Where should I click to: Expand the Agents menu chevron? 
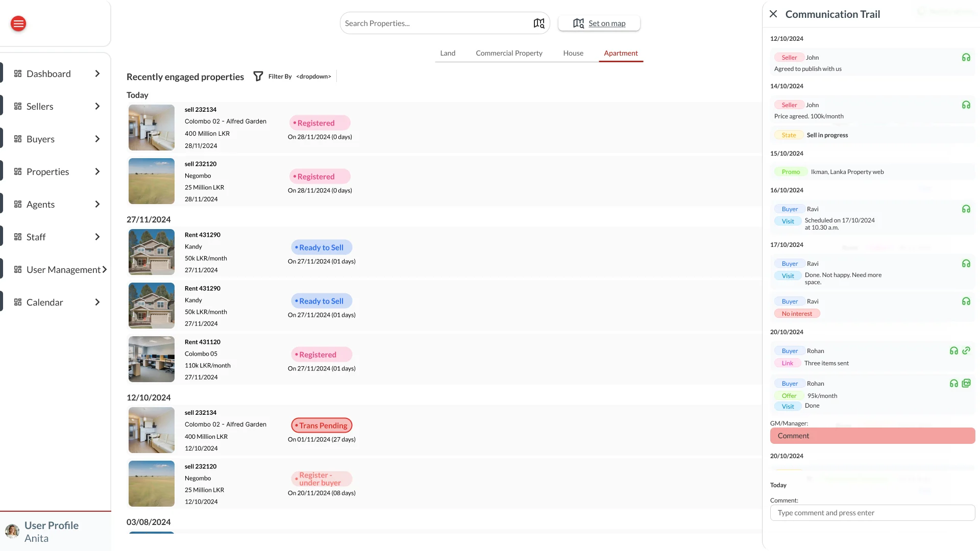click(x=97, y=205)
